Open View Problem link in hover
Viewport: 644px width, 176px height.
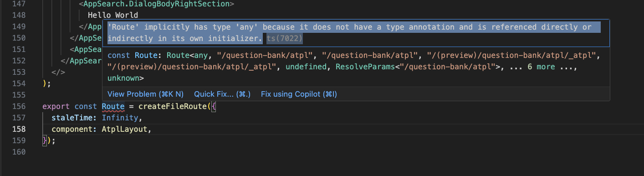[145, 94]
